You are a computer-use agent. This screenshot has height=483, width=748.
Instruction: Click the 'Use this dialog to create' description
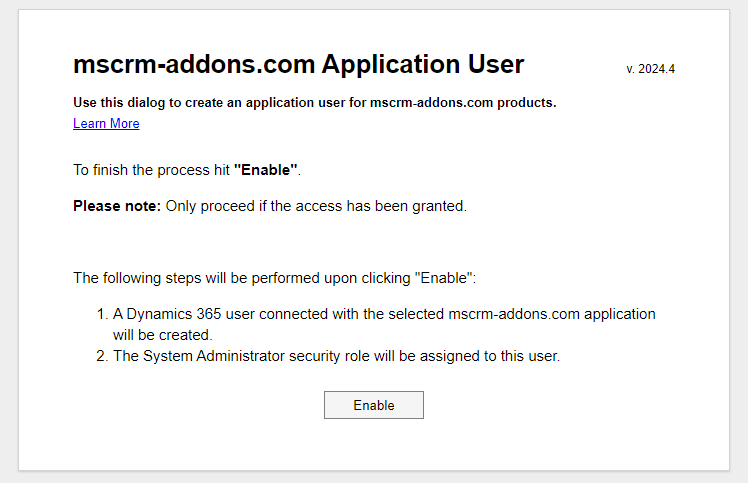(x=315, y=103)
